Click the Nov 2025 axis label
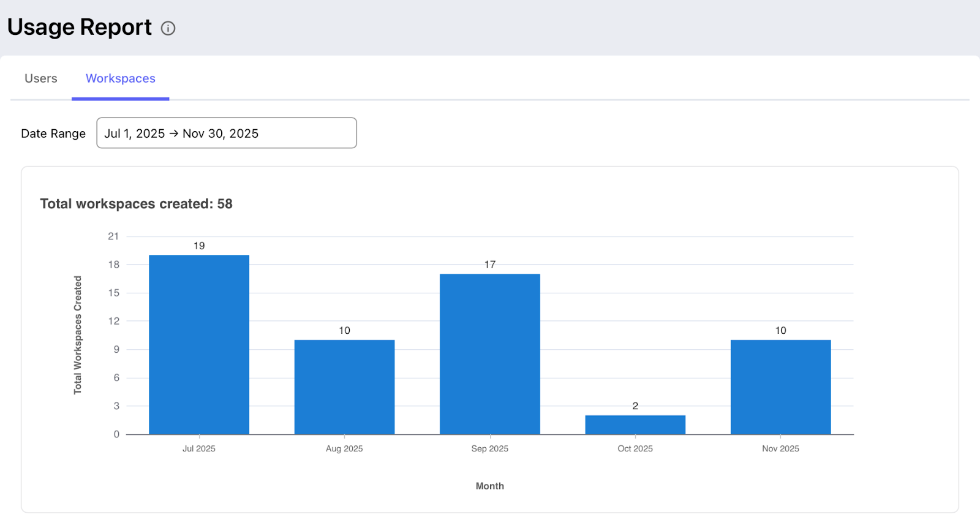The width and height of the screenshot is (980, 528). (x=781, y=449)
